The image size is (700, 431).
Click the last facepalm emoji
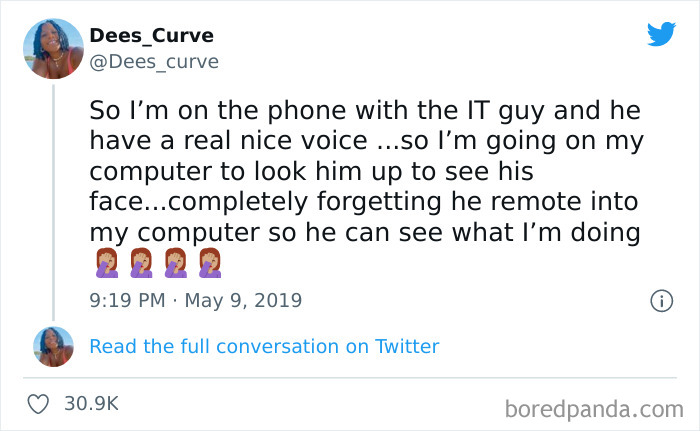click(x=210, y=263)
